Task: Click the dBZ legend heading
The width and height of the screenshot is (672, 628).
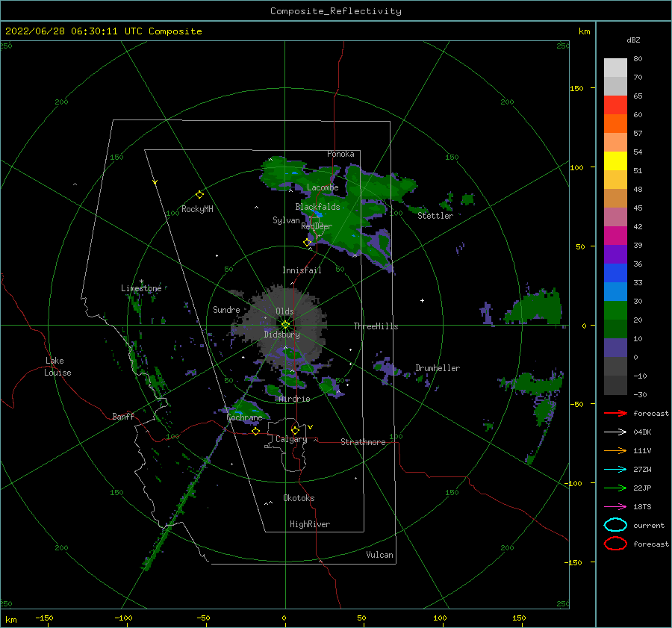Action: [633, 40]
